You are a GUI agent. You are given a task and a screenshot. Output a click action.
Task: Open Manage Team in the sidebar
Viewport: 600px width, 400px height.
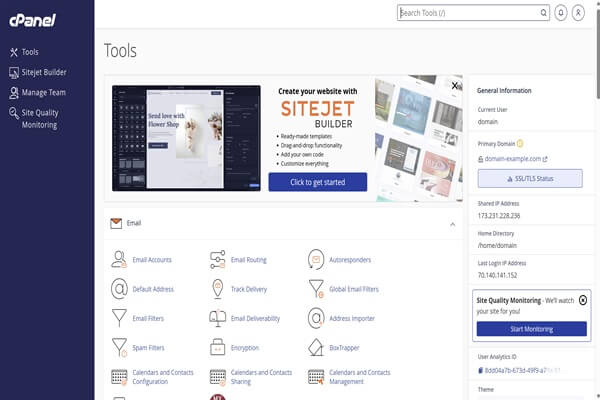pos(37,93)
